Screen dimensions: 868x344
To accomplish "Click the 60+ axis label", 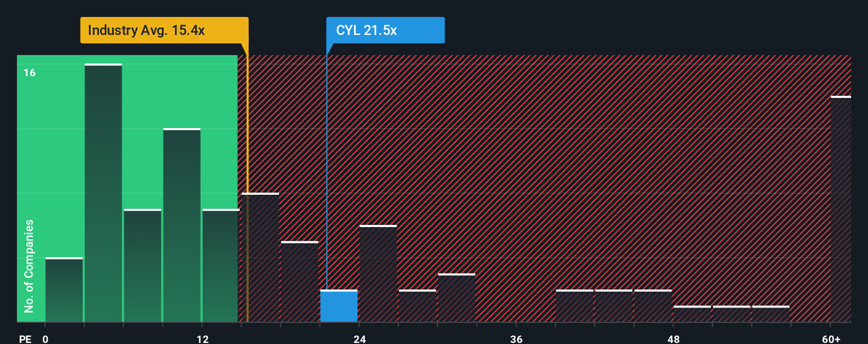I will [x=831, y=339].
